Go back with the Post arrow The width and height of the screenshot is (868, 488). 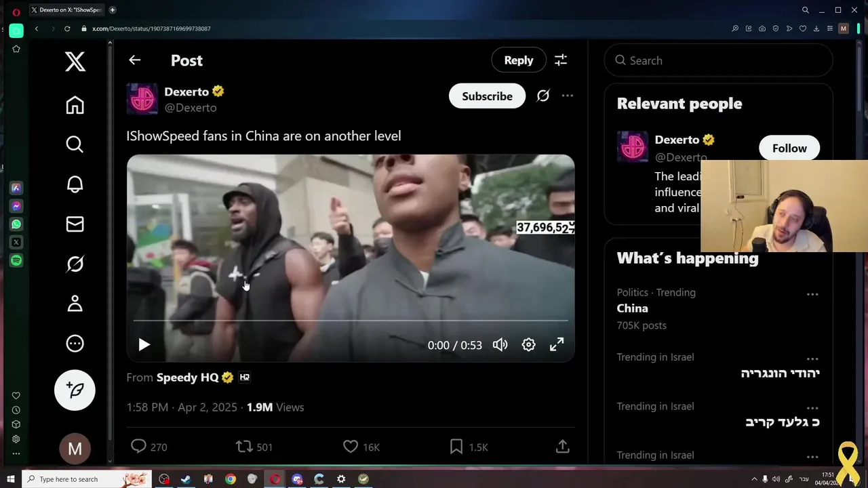point(134,60)
